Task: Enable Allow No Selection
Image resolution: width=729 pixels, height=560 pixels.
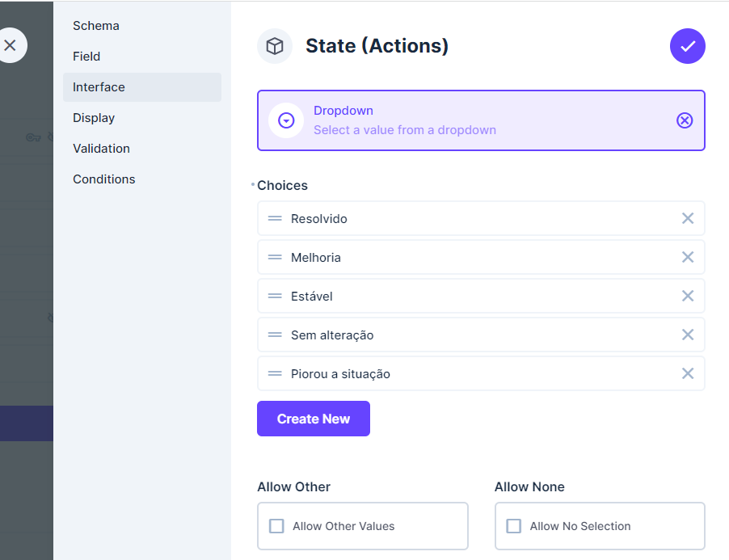Action: [512, 525]
